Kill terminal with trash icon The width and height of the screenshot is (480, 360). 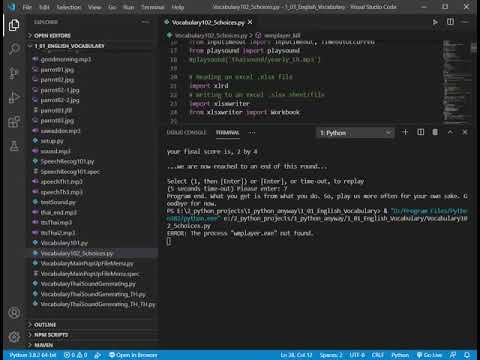point(435,132)
